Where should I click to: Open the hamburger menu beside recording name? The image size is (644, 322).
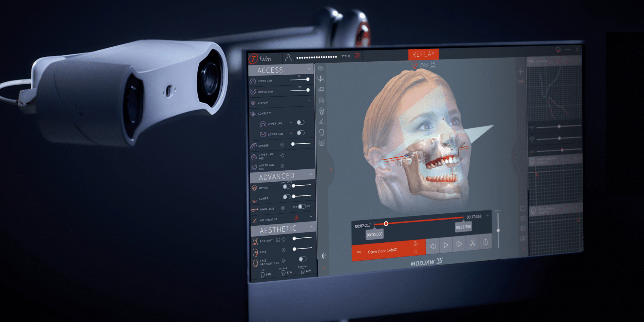[359, 253]
